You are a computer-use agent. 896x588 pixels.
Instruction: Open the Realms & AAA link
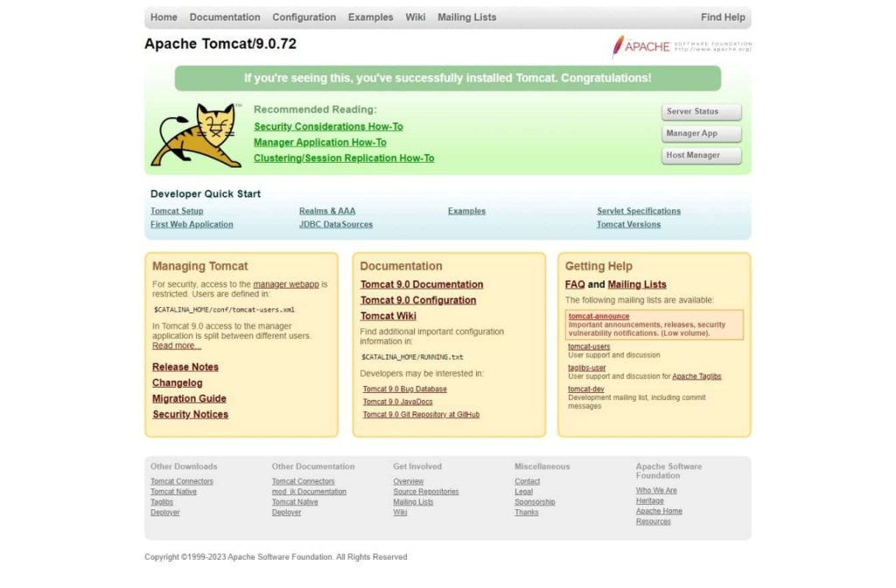pos(327,211)
